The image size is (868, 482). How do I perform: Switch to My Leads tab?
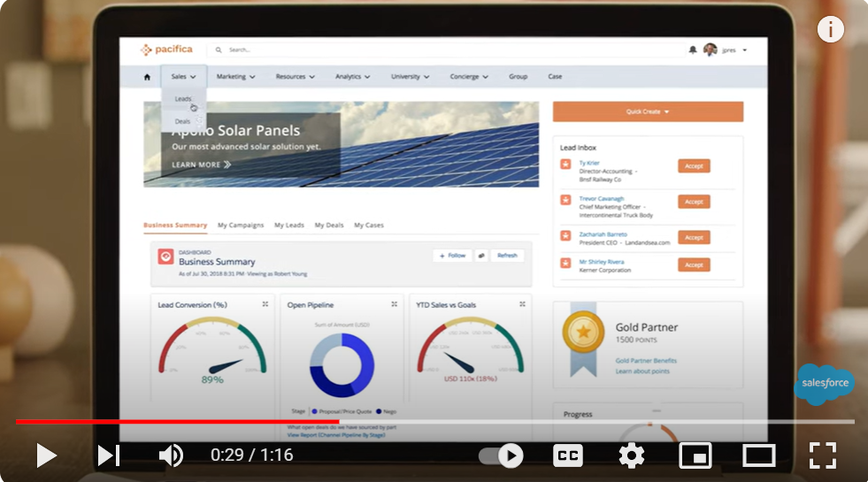coord(289,226)
